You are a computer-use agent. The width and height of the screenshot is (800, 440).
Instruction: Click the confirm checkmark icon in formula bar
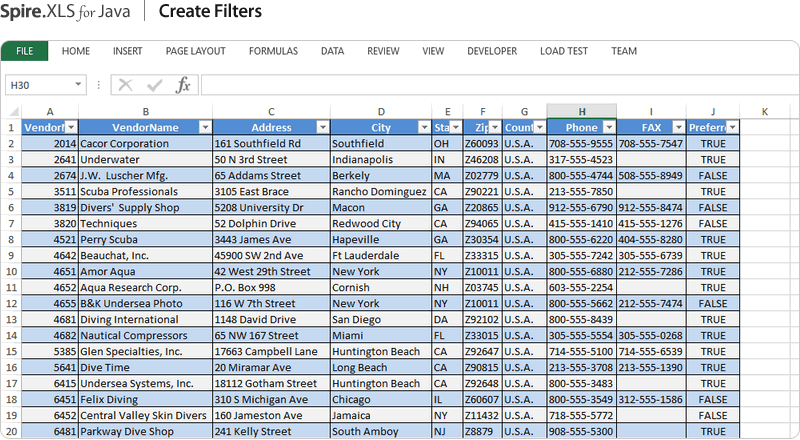pos(154,85)
